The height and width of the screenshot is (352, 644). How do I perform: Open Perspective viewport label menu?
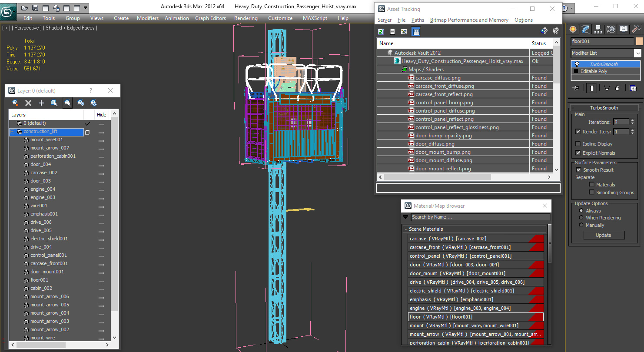click(27, 28)
